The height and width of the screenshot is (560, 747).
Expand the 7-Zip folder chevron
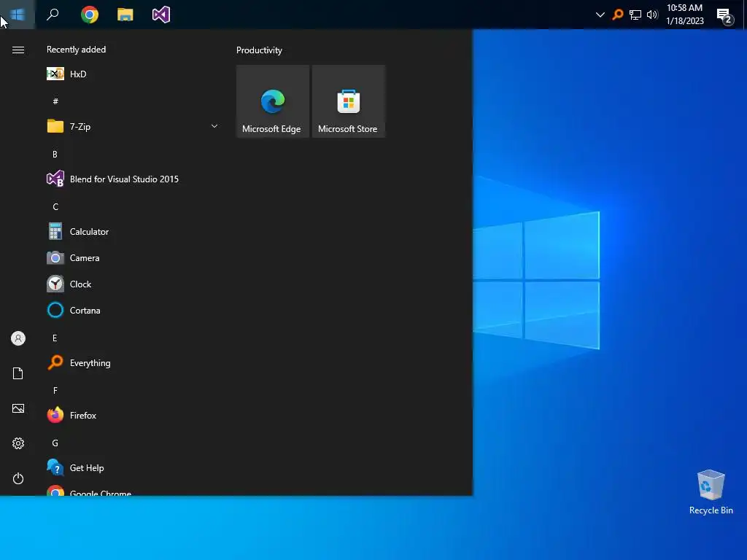click(x=214, y=126)
